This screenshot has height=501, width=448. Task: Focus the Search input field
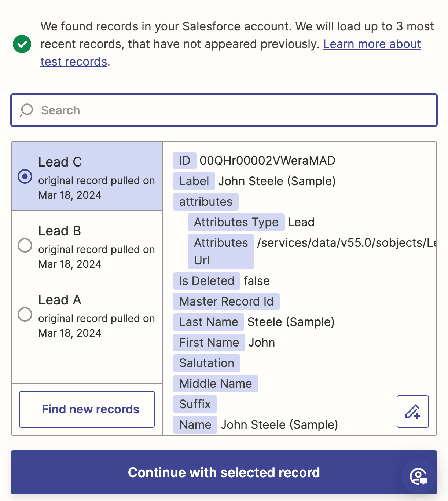(224, 110)
